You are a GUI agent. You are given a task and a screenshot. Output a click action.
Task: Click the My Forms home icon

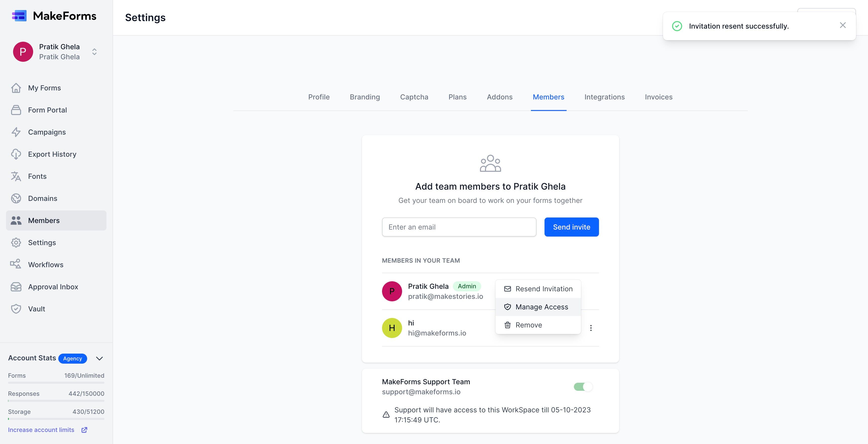point(16,88)
